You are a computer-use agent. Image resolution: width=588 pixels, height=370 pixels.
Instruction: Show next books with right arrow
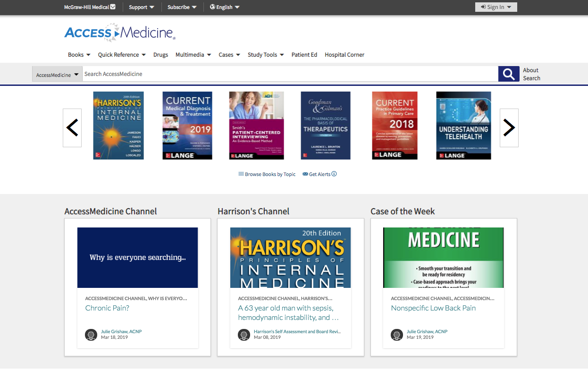(509, 128)
